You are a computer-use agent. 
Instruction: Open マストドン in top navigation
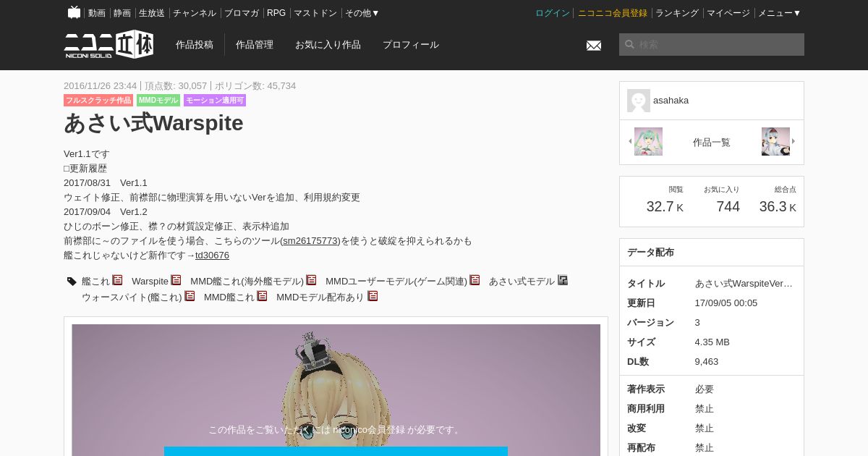315,13
